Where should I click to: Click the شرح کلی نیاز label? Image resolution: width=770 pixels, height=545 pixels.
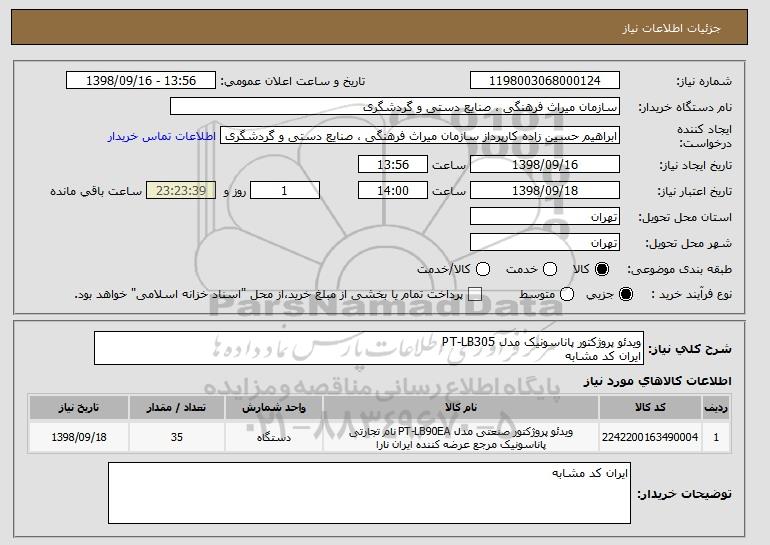pyautogui.click(x=690, y=349)
